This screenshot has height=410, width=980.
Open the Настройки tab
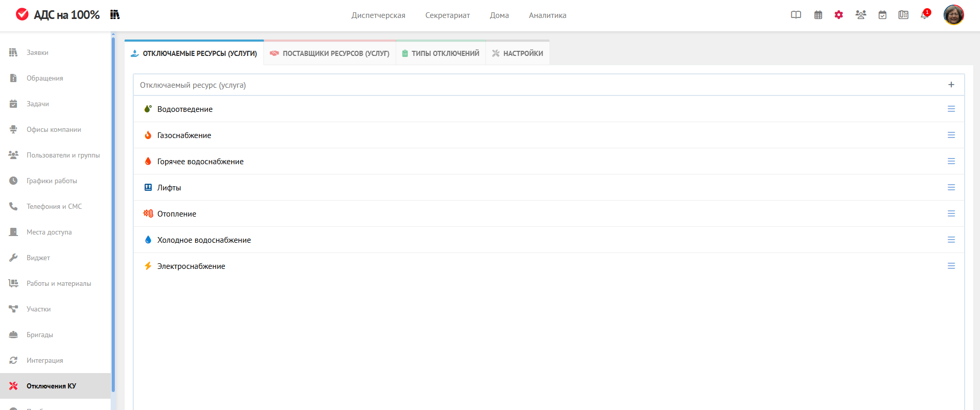(x=517, y=53)
